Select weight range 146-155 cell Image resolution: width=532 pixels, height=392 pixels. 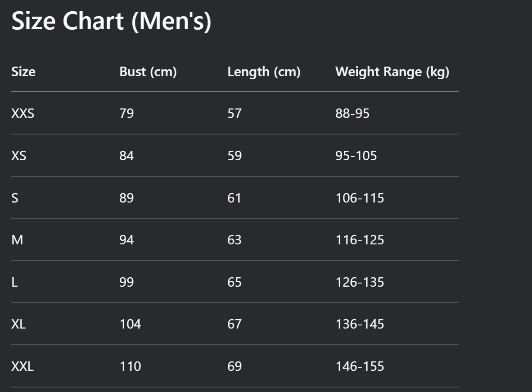360,366
